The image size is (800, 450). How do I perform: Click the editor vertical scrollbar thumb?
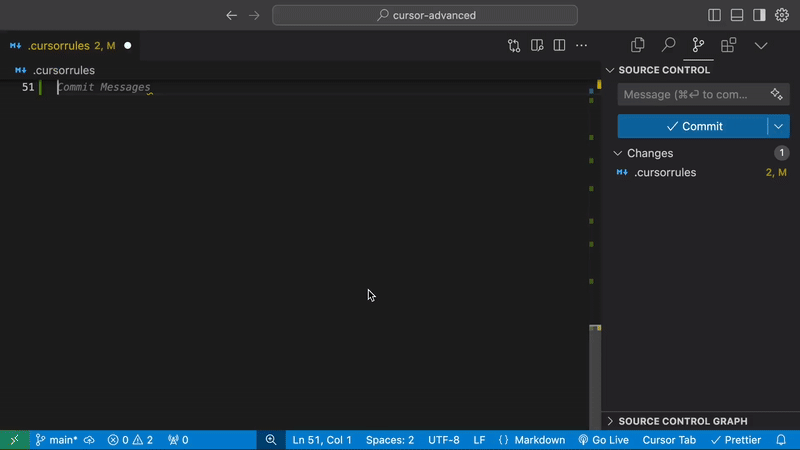[595, 377]
